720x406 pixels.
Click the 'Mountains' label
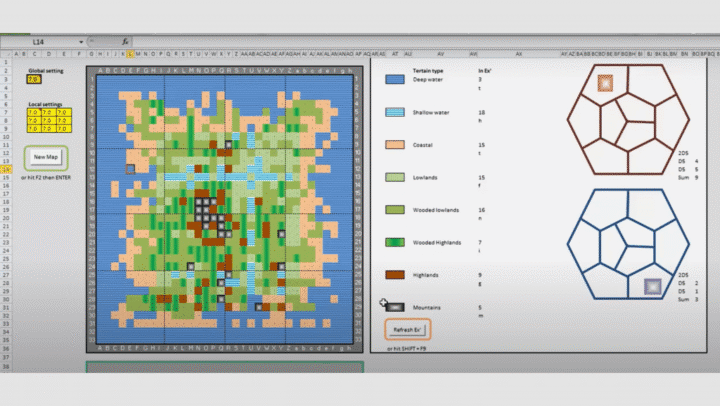[x=427, y=307]
